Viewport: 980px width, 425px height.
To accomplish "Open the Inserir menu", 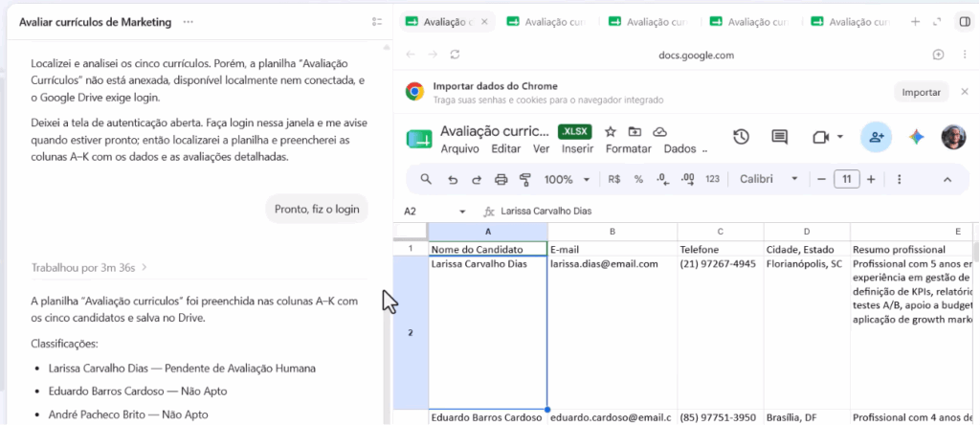I will [577, 148].
